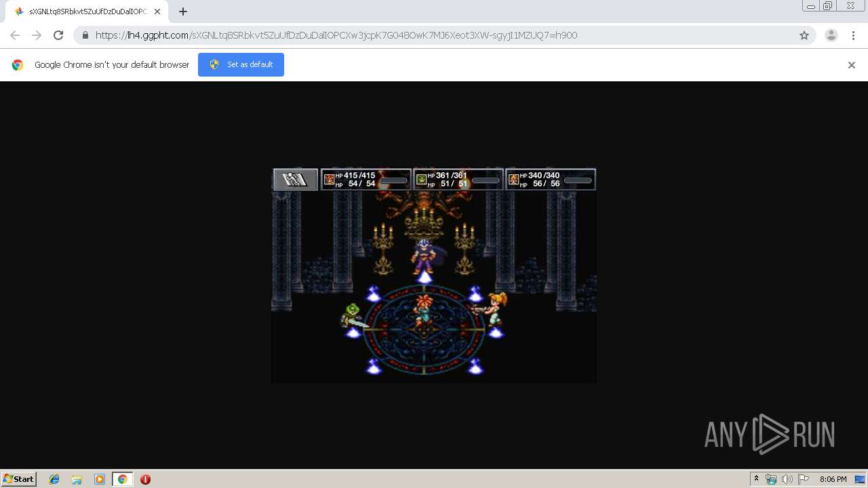Open Windows Explorer folder taskbar icon
Screen dimensions: 868x488
pyautogui.click(x=77, y=479)
